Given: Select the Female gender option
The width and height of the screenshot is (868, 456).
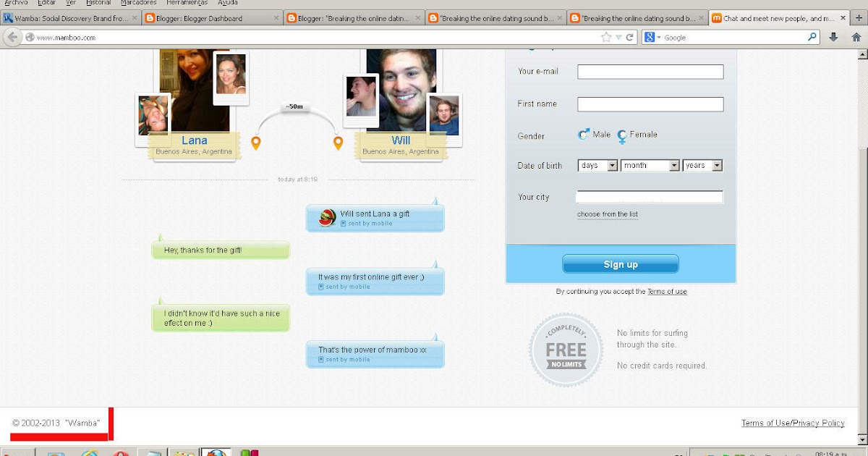Looking at the screenshot, I should (637, 135).
